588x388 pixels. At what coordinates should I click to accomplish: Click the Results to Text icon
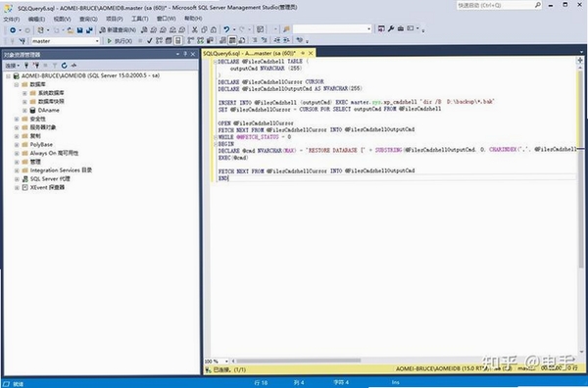click(222, 41)
